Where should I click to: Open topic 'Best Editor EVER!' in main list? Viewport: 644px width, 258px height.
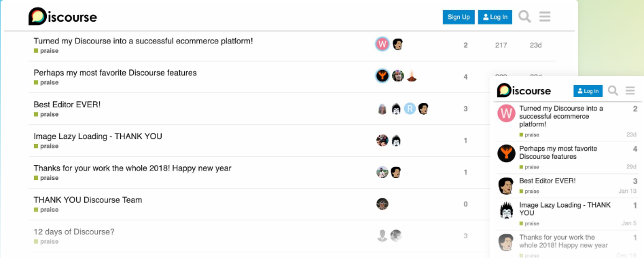(67, 105)
